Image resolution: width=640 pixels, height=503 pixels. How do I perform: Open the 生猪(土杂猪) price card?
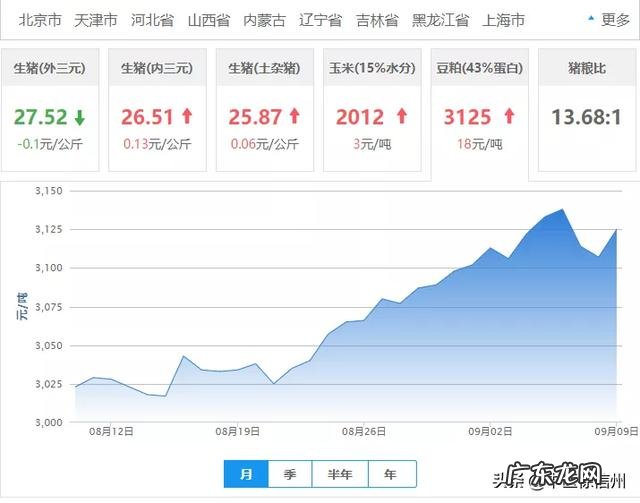click(x=264, y=109)
